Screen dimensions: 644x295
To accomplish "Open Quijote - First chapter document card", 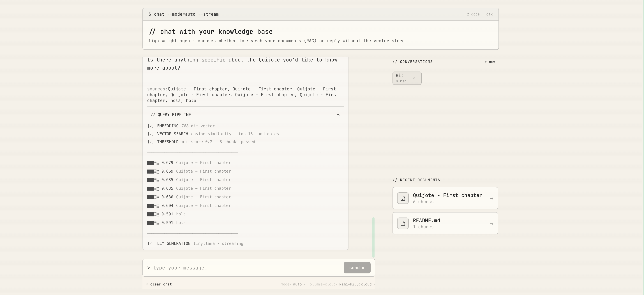I will coord(445,198).
